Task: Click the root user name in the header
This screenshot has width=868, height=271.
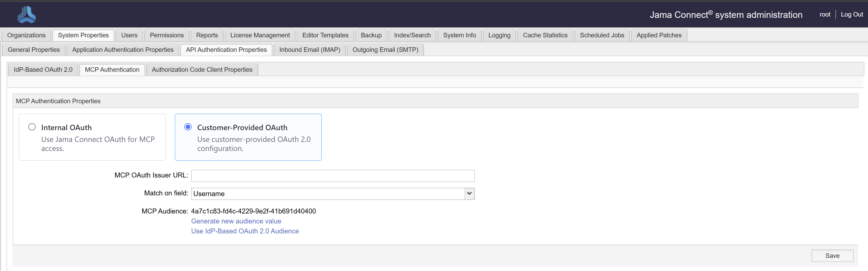Action: (825, 14)
